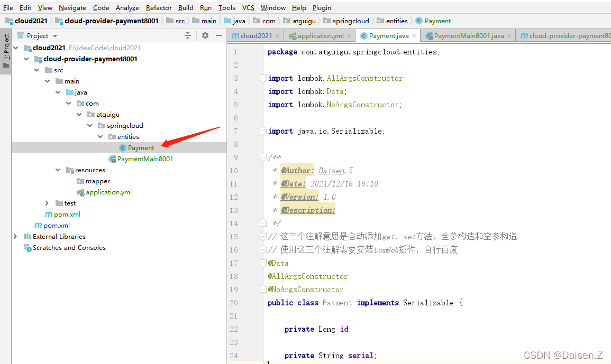611x364 pixels.
Task: Collapse the src folder node
Action: (37, 70)
